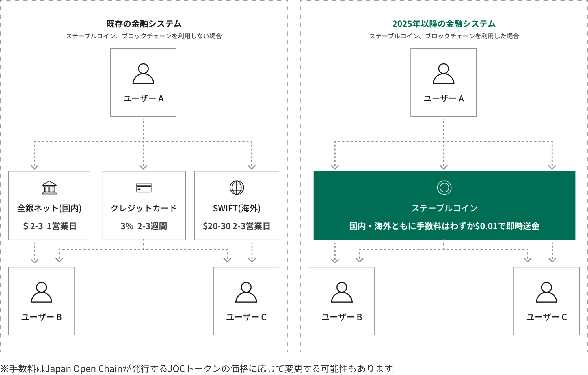
Task: Click the globe icon above SWIFT(海外)
Action: pyautogui.click(x=237, y=188)
